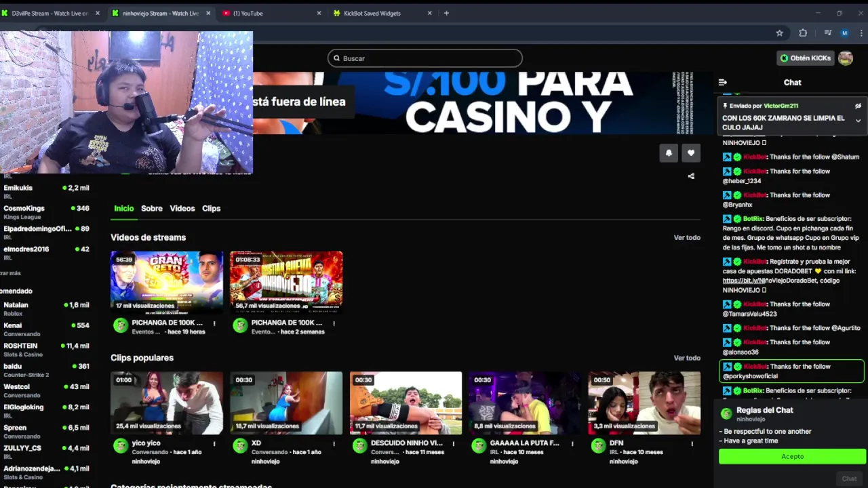The width and height of the screenshot is (868, 488).
Task: Click channel avatar beside the DFN clip
Action: point(598,446)
